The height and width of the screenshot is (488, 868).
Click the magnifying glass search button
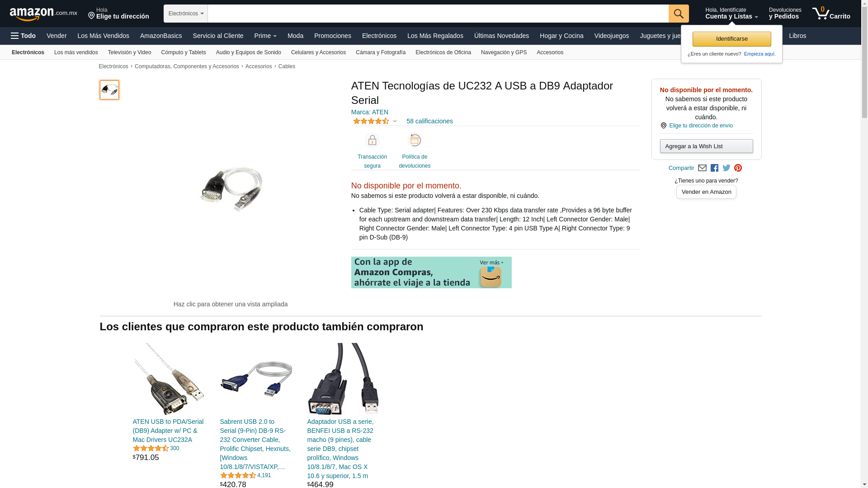point(679,14)
